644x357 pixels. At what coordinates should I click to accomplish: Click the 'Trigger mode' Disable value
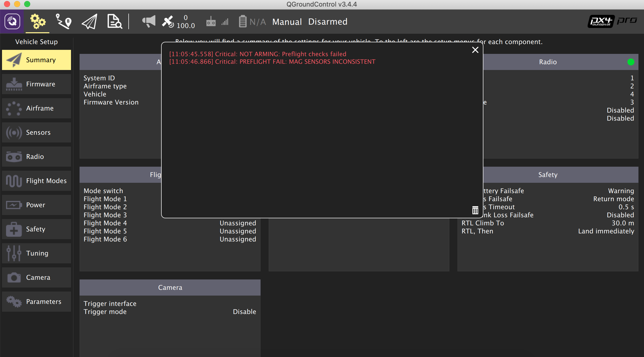[x=244, y=312]
